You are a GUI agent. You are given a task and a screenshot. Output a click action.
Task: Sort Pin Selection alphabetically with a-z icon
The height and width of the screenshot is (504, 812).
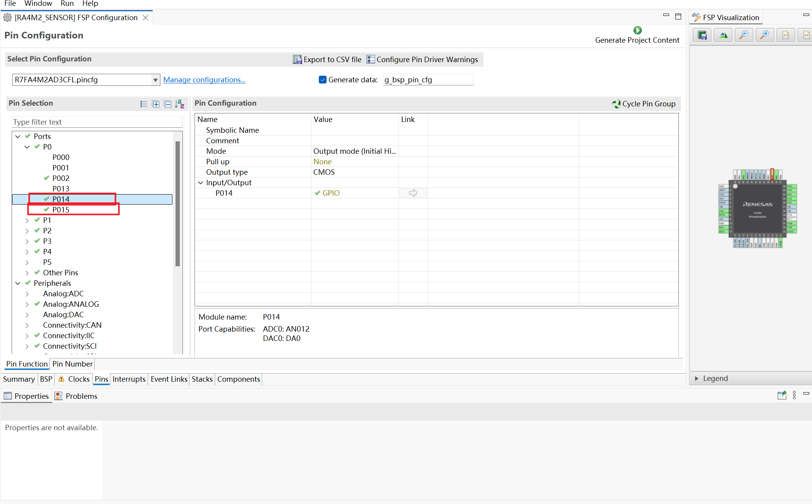179,104
